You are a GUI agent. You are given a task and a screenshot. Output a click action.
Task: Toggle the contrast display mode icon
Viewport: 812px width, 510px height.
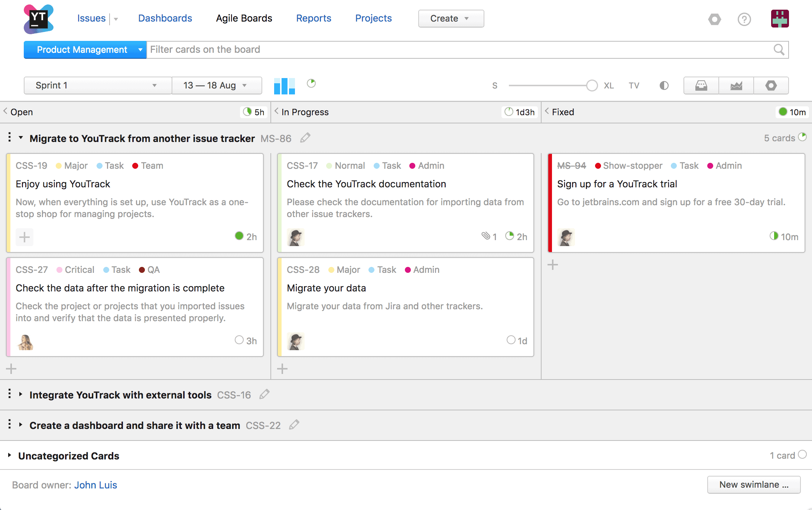(664, 85)
